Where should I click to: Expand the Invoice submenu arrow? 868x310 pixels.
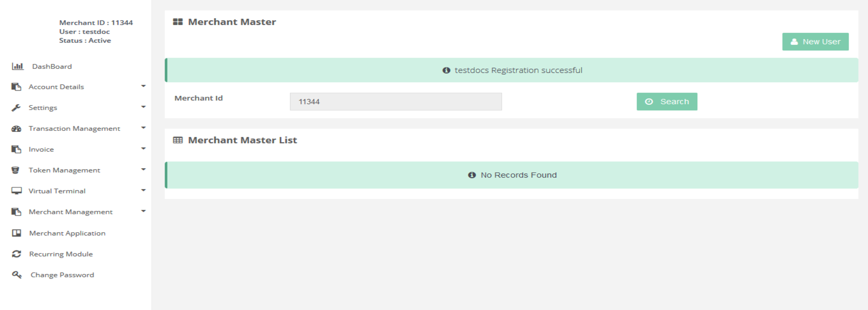click(x=143, y=149)
